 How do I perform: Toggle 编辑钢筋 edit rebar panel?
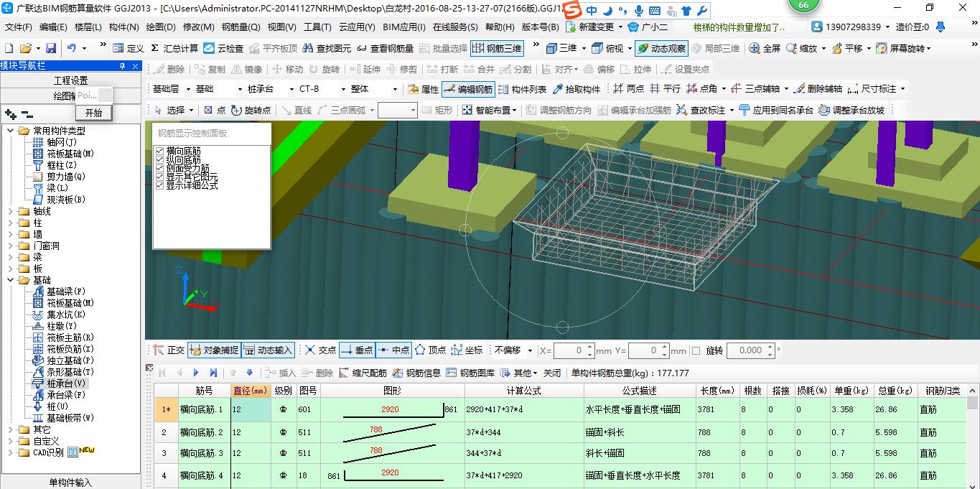468,89
